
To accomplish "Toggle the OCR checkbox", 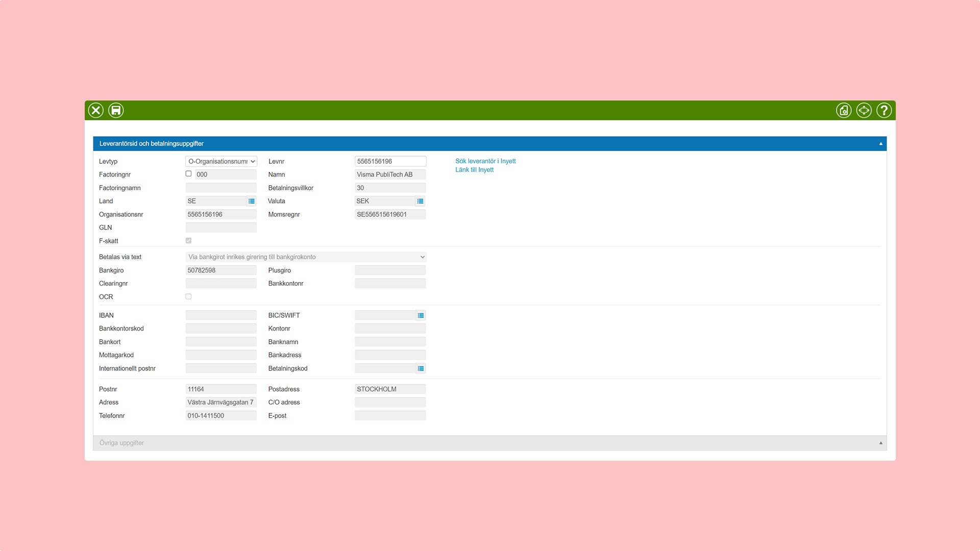I will [188, 296].
